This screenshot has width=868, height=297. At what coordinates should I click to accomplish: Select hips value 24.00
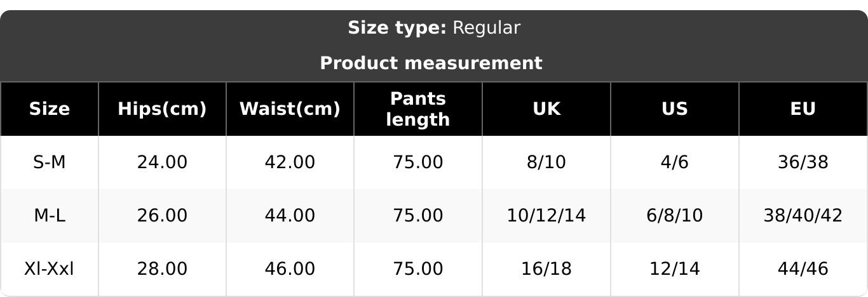[x=162, y=162]
